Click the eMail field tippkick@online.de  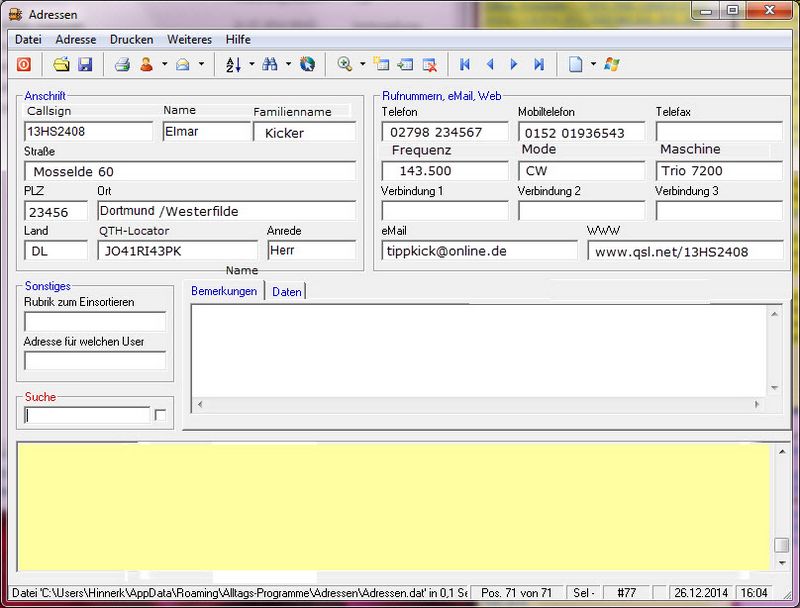pyautogui.click(x=479, y=251)
